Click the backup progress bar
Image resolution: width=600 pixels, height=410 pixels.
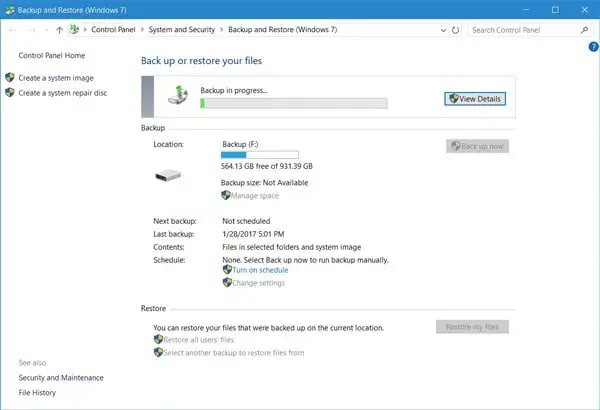tap(293, 102)
